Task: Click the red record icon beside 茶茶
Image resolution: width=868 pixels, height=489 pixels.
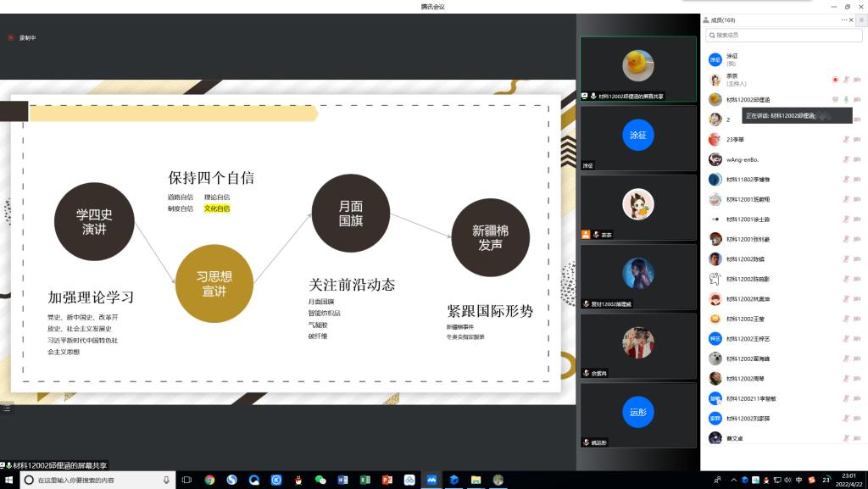Action: coord(835,80)
